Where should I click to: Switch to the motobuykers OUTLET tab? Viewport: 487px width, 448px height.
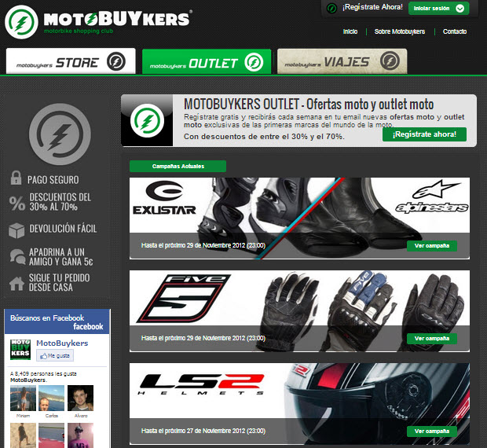[x=207, y=61]
